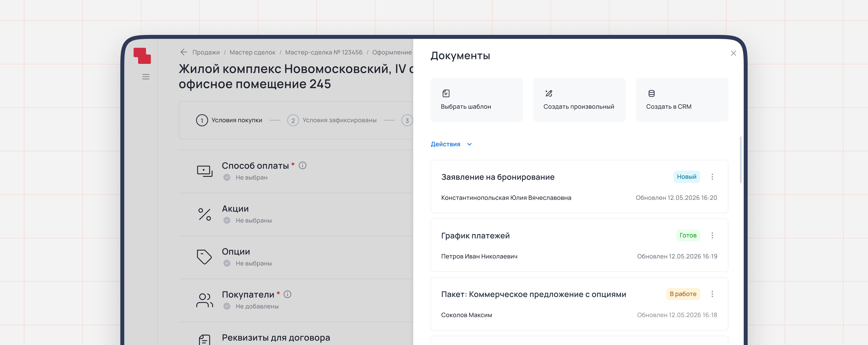Click the database icon in Создать в CRM

[x=651, y=93]
